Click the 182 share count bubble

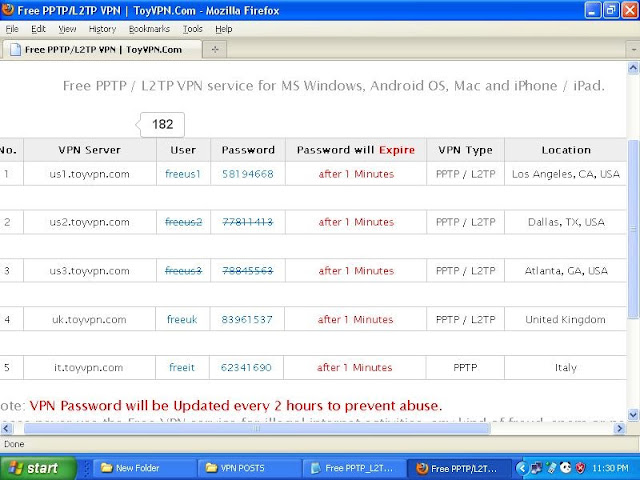tap(162, 124)
